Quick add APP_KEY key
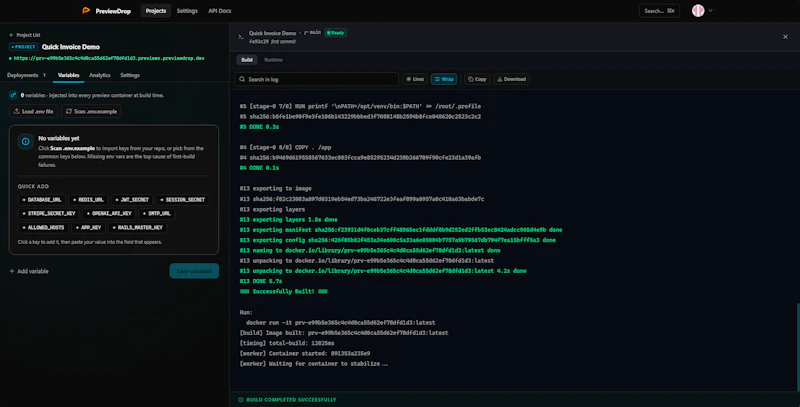The image size is (800, 407). 88,227
